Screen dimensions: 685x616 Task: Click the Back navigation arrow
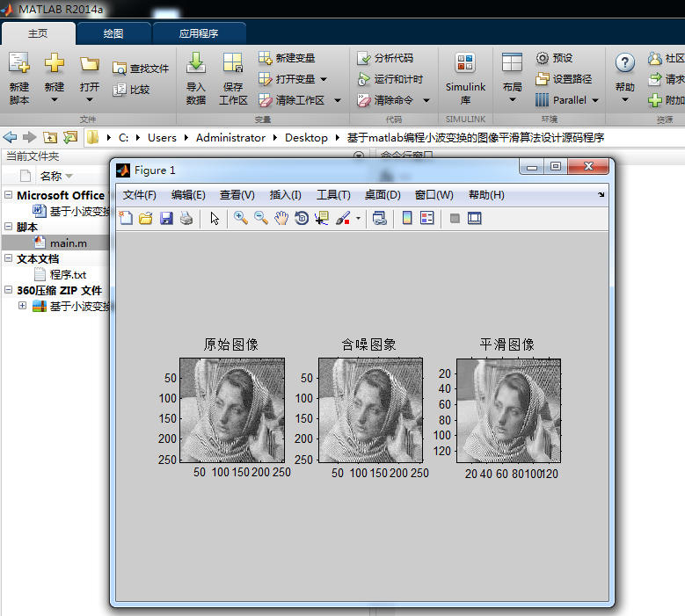pyautogui.click(x=10, y=137)
